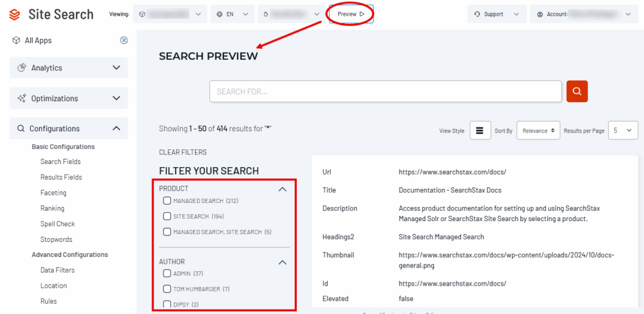Open the Data Filters configuration
This screenshot has width=644, height=314.
(57, 270)
